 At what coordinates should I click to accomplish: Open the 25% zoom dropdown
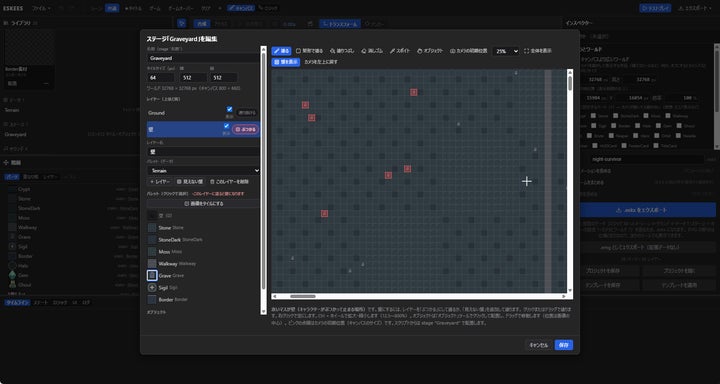(506, 51)
